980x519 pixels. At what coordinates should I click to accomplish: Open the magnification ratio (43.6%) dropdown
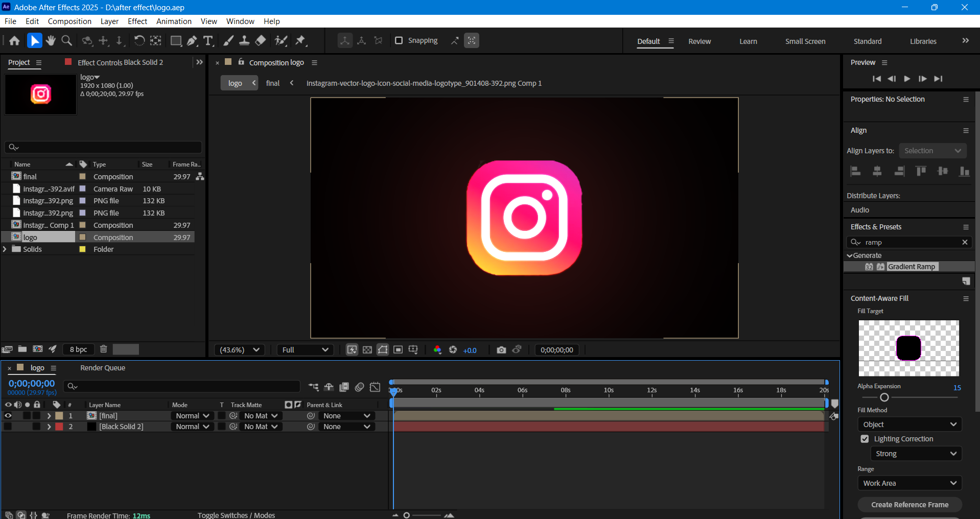click(x=239, y=350)
